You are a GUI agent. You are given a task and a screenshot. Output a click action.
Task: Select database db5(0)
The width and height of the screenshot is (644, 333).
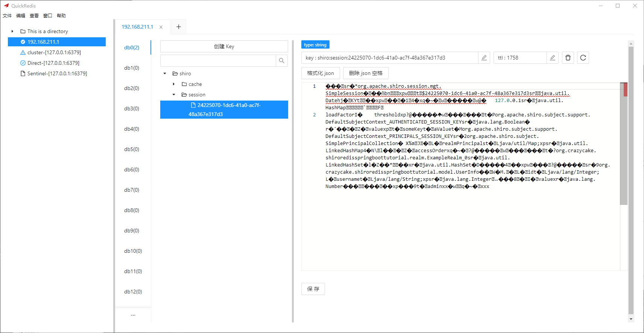tap(132, 149)
